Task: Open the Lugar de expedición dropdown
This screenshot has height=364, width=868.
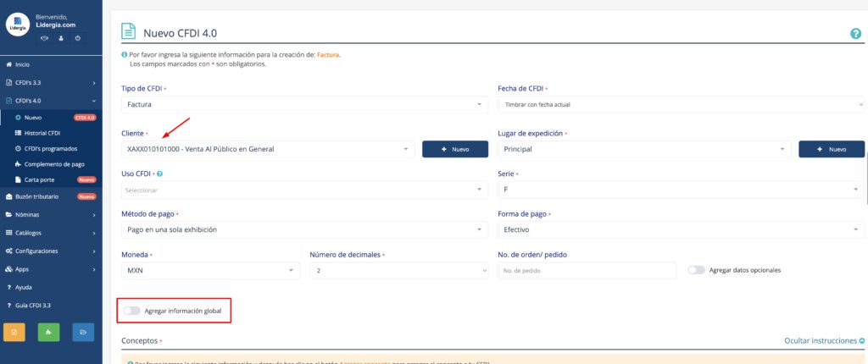Action: click(644, 149)
